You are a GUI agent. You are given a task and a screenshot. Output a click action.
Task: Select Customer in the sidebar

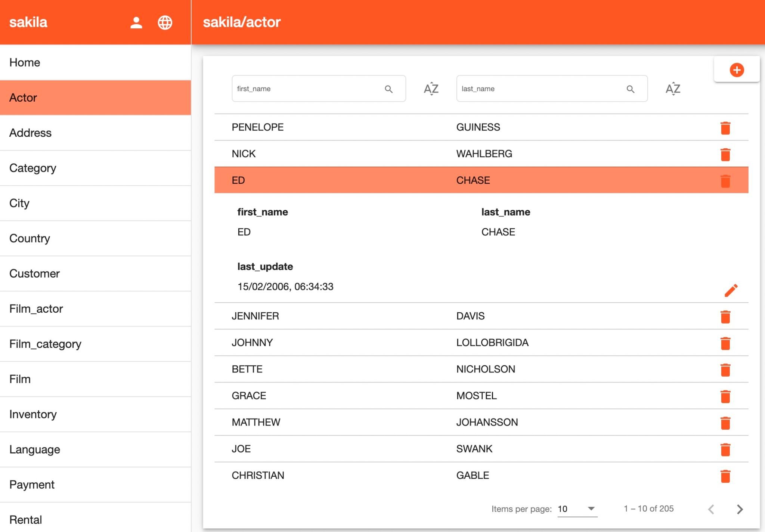click(x=34, y=273)
